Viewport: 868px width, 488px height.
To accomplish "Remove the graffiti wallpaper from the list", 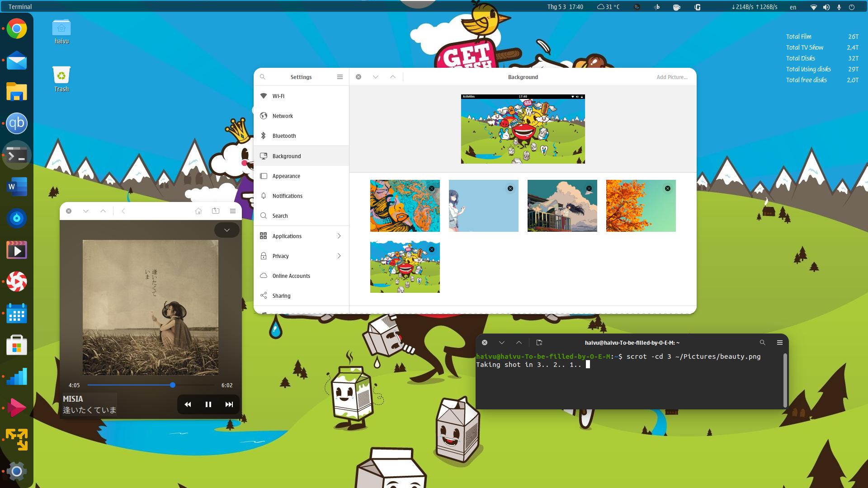I will [432, 188].
